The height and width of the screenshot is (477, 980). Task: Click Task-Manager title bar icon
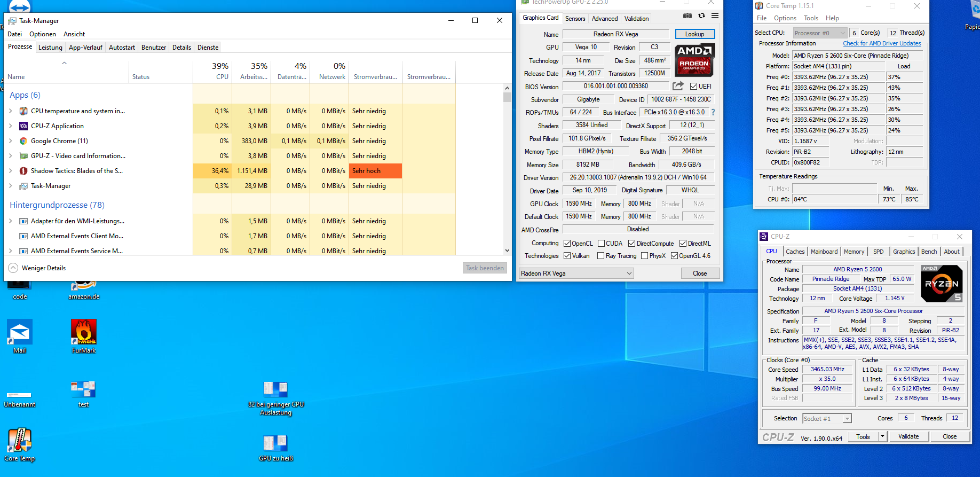pyautogui.click(x=12, y=21)
